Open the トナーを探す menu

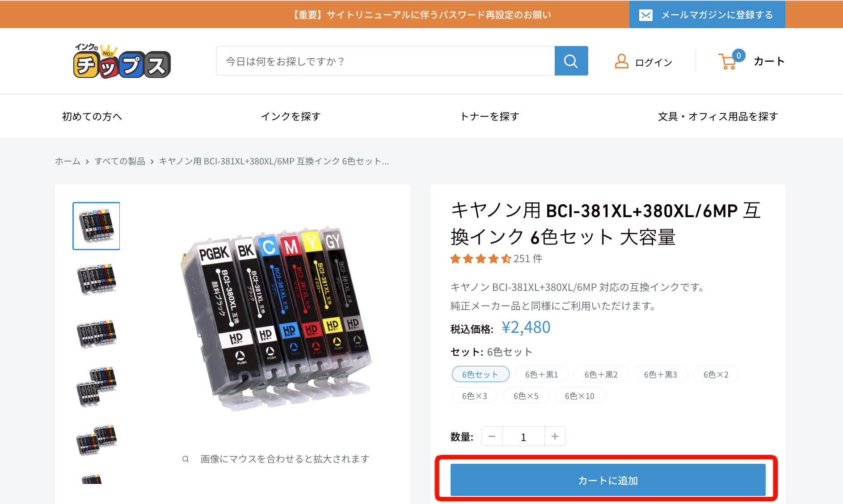490,116
